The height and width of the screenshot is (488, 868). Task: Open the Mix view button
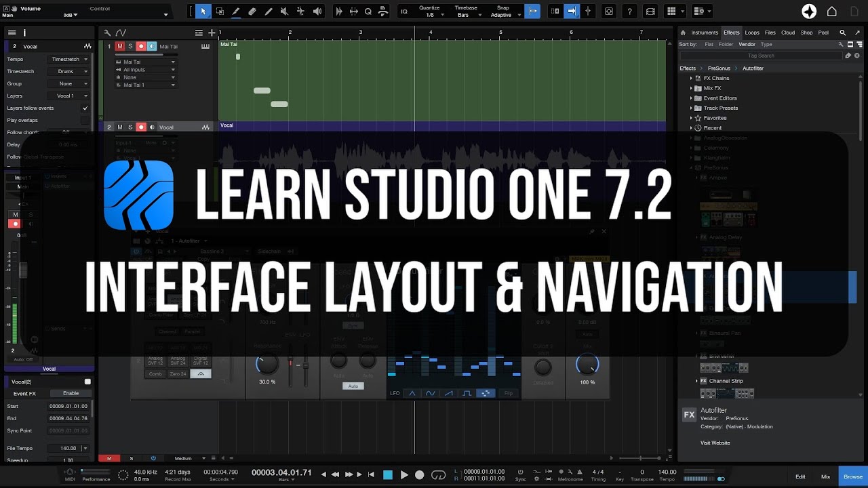coord(825,477)
